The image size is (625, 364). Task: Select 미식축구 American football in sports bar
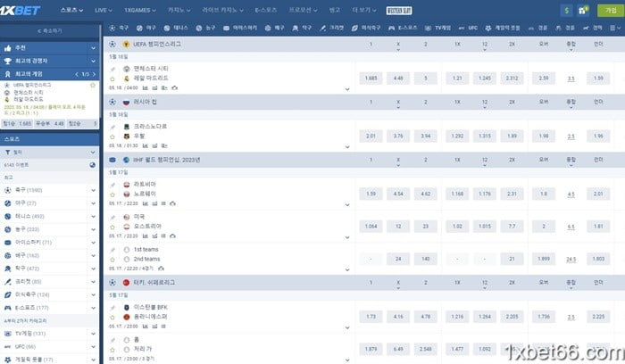(366, 28)
